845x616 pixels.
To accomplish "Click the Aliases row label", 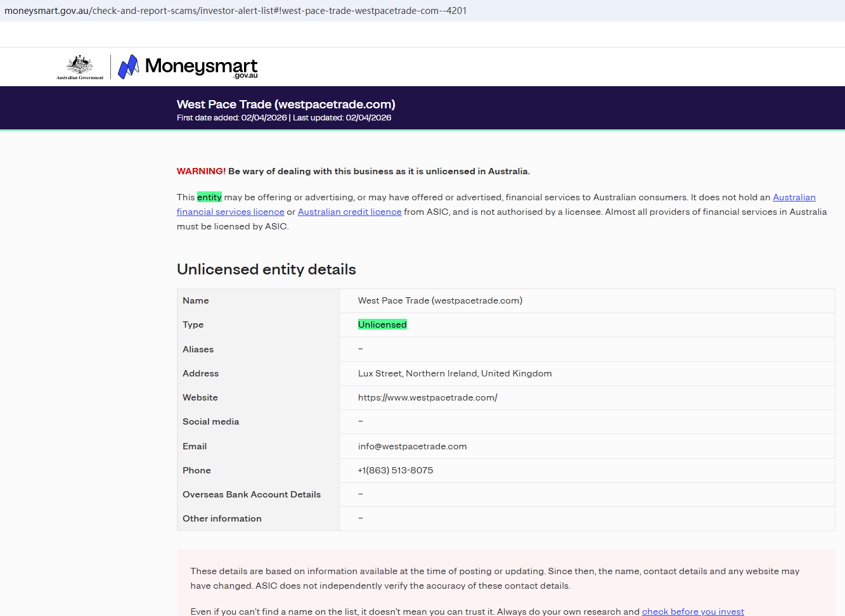I will click(x=198, y=349).
